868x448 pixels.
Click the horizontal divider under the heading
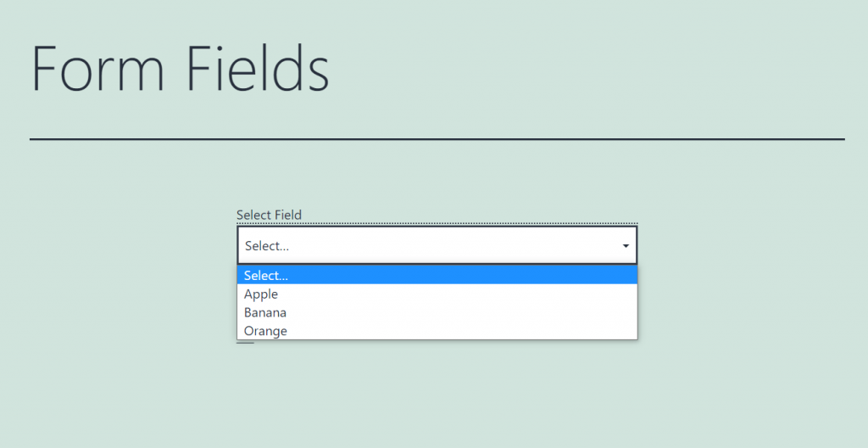[437, 139]
